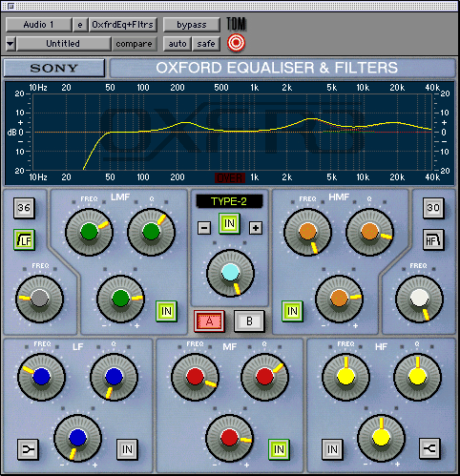Viewport: 460px width, 476px height.
Task: Select the A settings button
Action: (209, 321)
